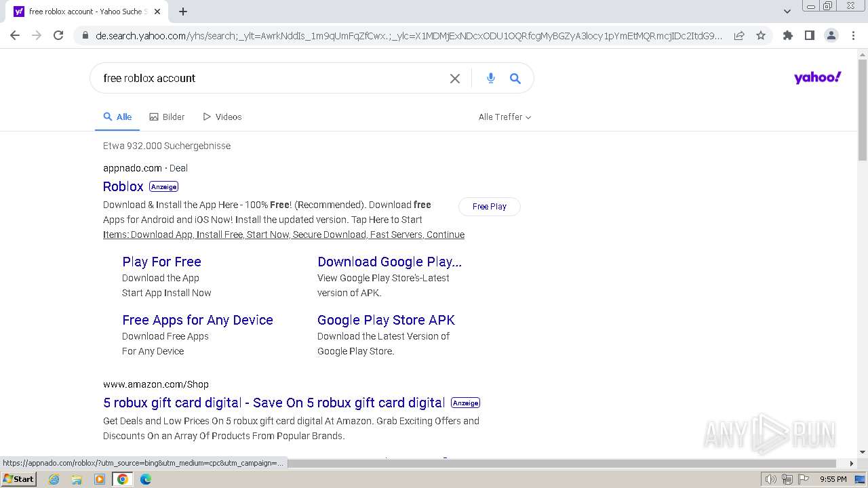Focus the search box with 'free roblox account'

(x=271, y=79)
